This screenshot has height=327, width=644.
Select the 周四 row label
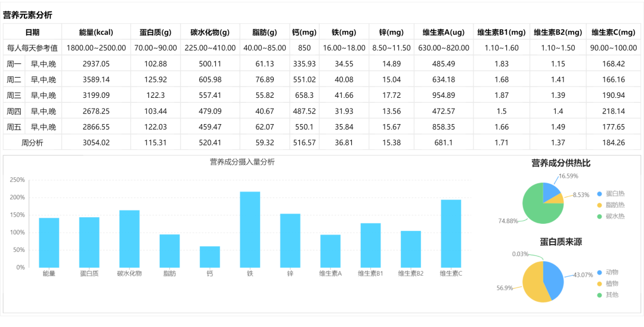tap(14, 111)
